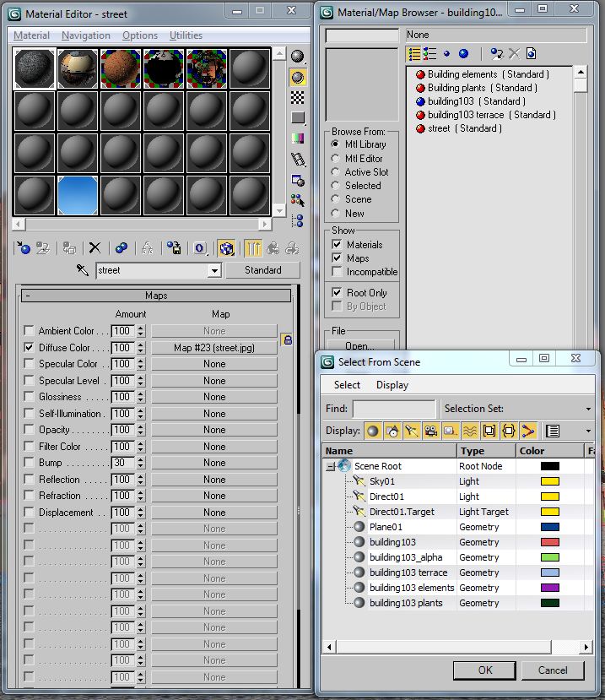605x700 pixels.
Task: Switch browser to View List + Icons
Action: click(x=429, y=54)
